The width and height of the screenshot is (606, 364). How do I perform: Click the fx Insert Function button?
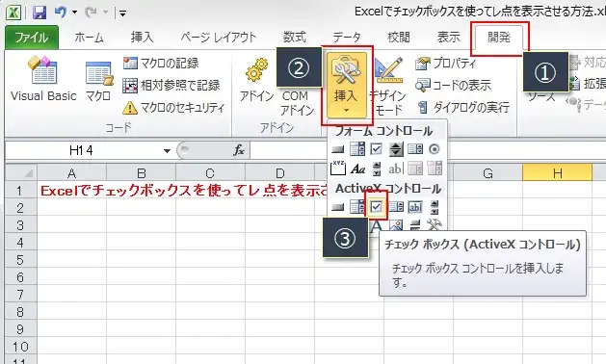[x=239, y=150]
